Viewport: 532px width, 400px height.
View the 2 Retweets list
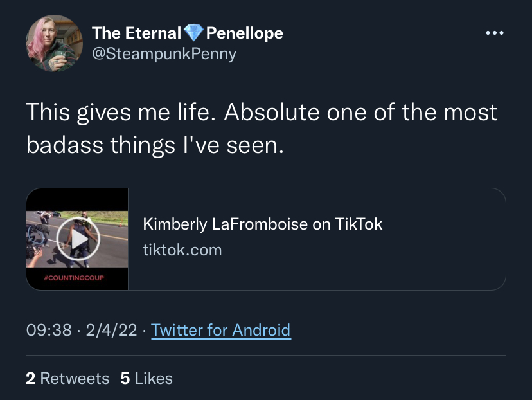click(x=67, y=378)
